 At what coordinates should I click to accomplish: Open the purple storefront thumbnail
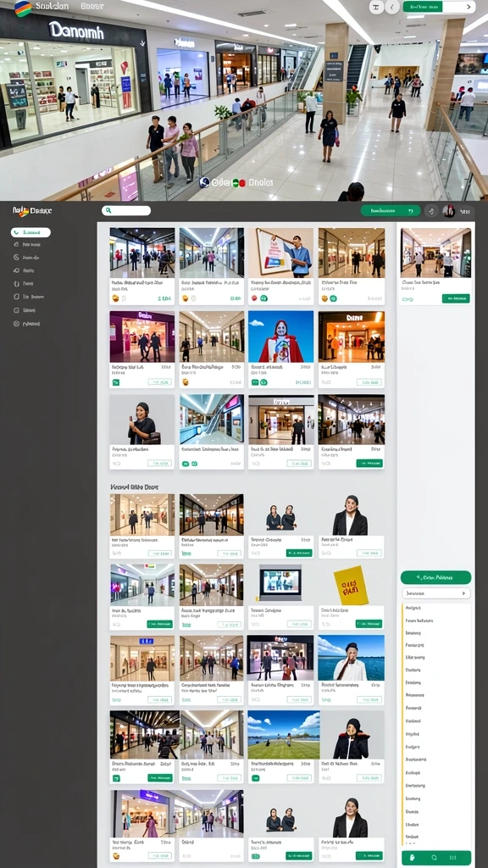(x=142, y=336)
